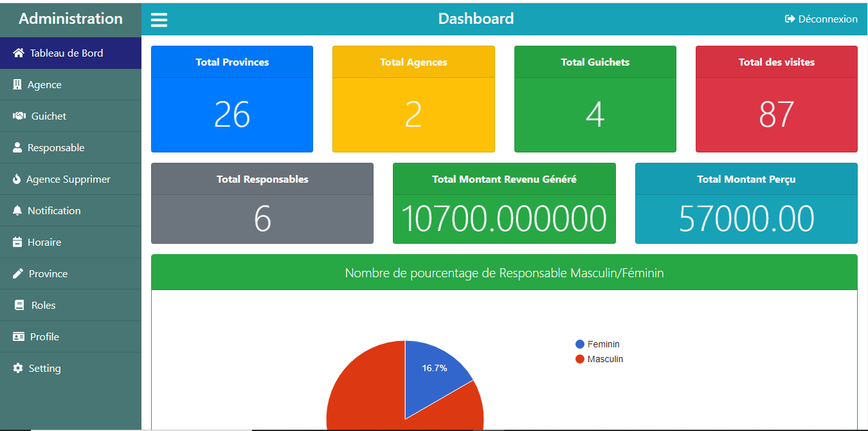Click the value 87 in visites card
This screenshot has height=431, width=868.
click(777, 115)
